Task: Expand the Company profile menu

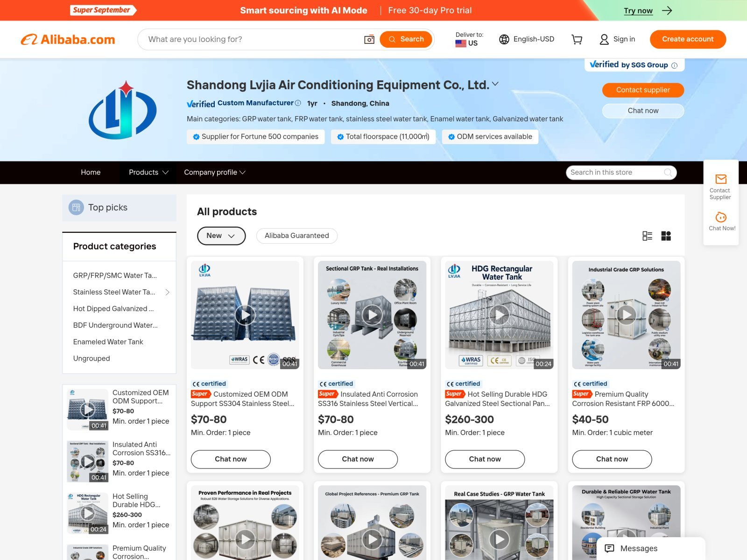Action: [x=215, y=173]
